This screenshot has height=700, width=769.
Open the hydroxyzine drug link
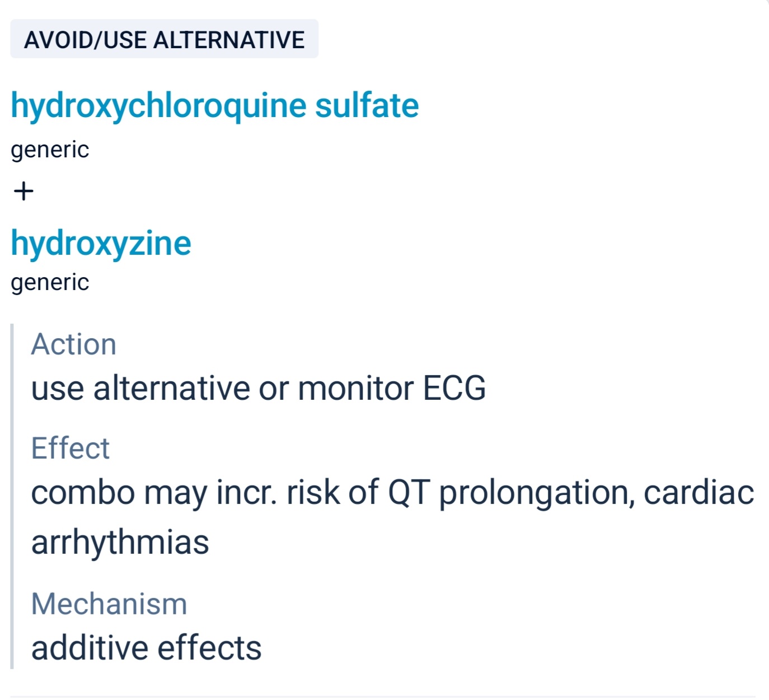pos(101,244)
